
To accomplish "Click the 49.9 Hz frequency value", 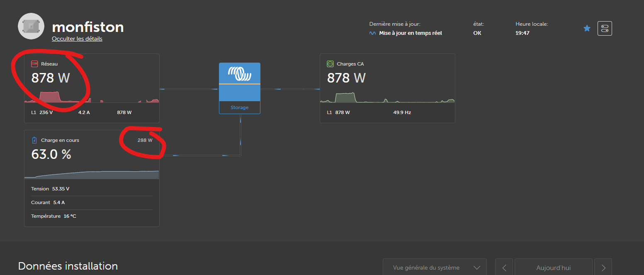I will click(x=402, y=112).
